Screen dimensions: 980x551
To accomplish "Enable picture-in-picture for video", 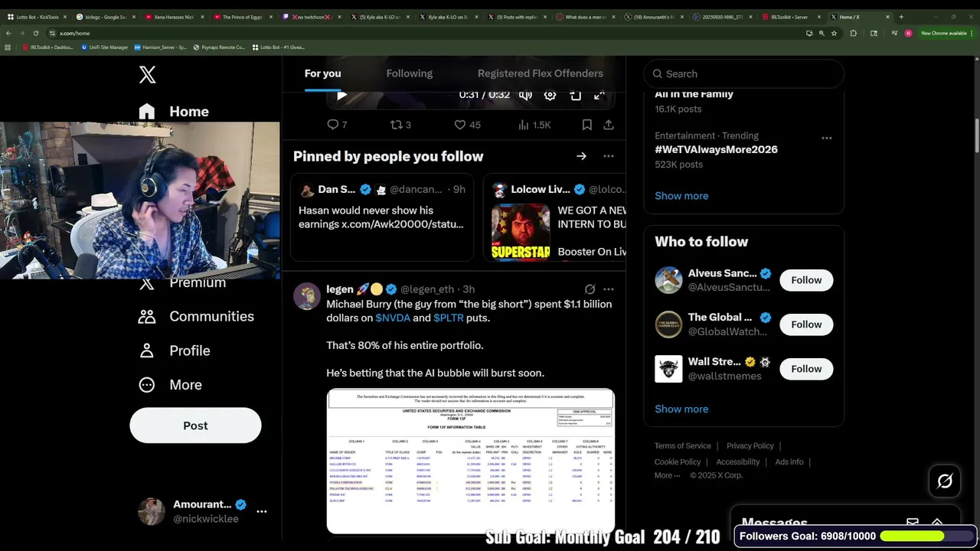I will [575, 95].
